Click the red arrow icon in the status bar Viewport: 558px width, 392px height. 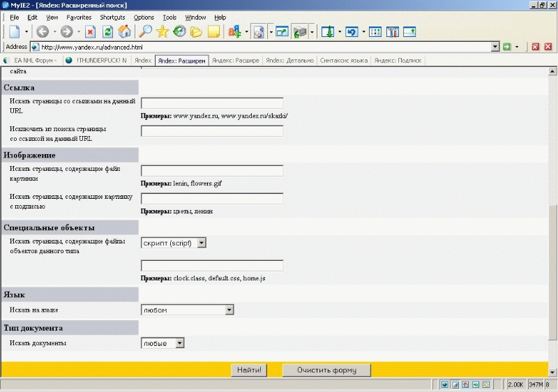[x=465, y=384]
